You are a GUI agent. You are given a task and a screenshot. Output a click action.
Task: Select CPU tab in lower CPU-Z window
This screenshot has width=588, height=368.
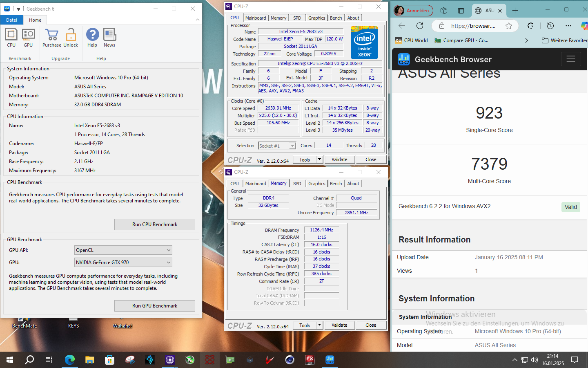234,184
